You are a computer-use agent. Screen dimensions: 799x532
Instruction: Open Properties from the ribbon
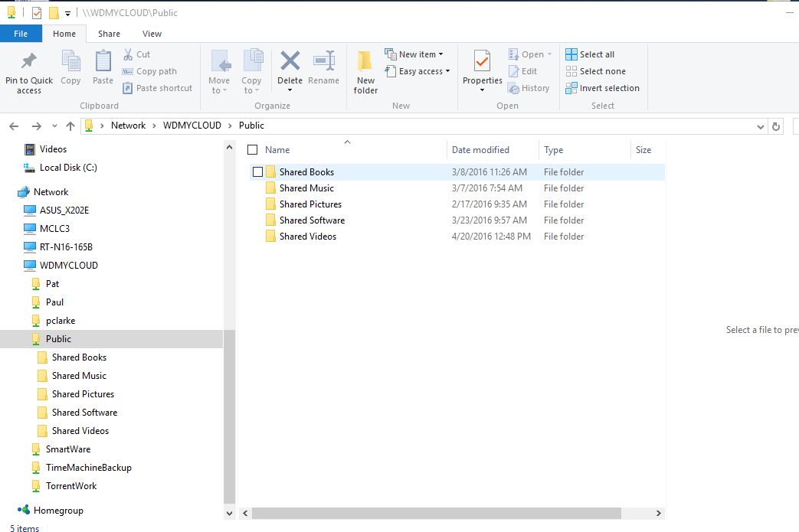482,61
